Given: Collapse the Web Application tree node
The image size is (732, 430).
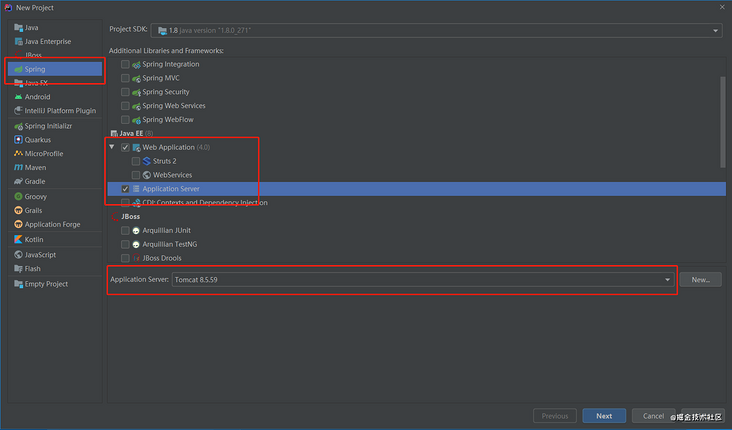Looking at the screenshot, I should click(x=112, y=147).
